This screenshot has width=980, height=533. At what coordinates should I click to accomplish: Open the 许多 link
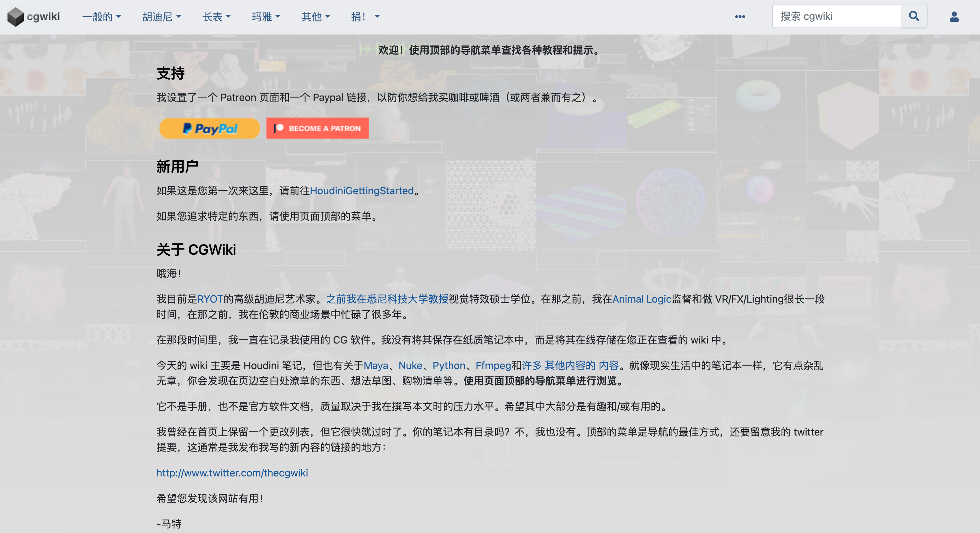pos(532,366)
